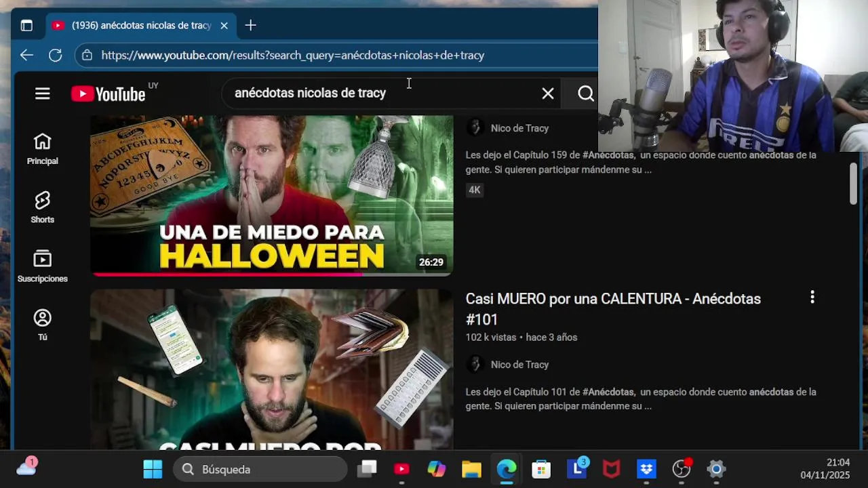Click the '102 k vistas' view count
The image size is (868, 488).
(x=490, y=338)
